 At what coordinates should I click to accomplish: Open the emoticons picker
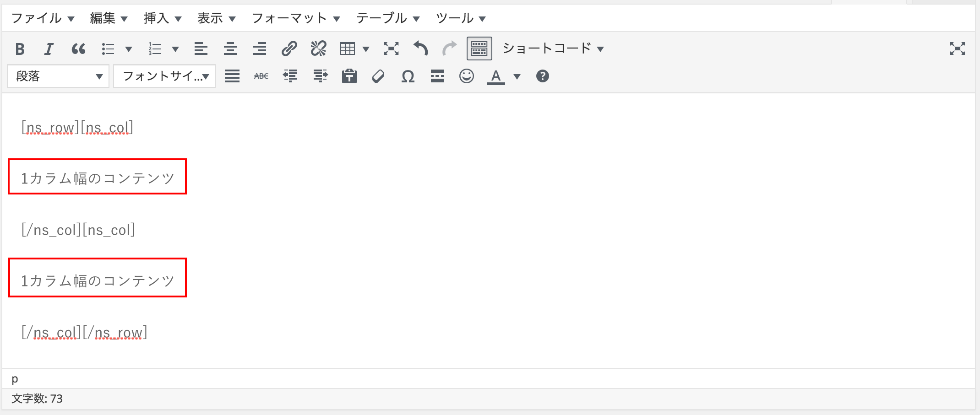point(466,76)
